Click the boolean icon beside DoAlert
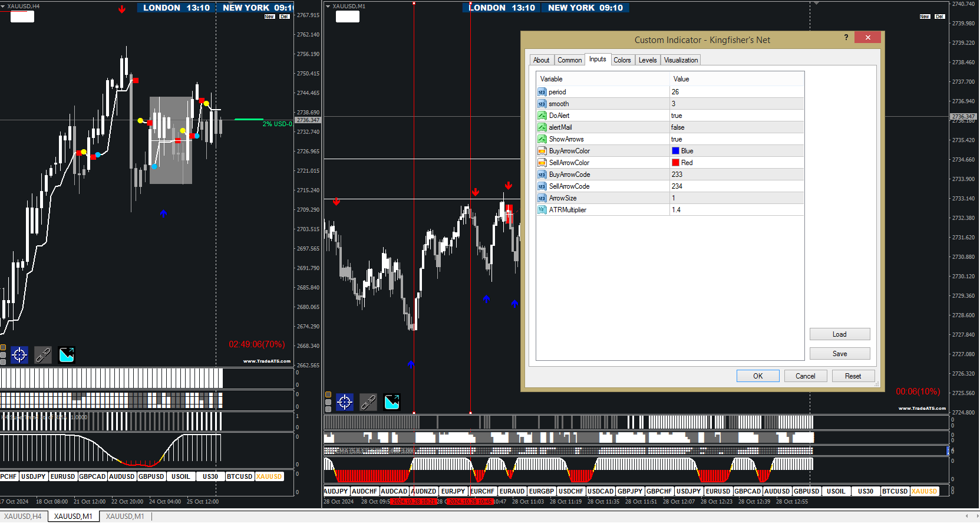This screenshot has width=980, height=523. pos(542,116)
